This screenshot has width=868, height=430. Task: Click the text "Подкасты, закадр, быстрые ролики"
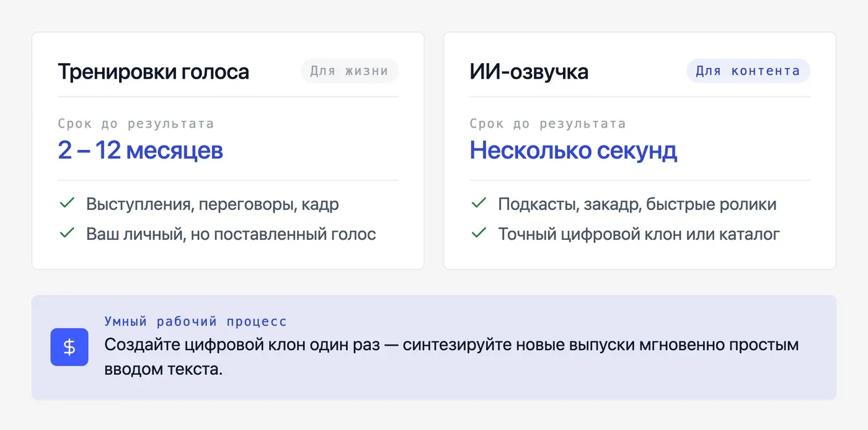click(637, 204)
